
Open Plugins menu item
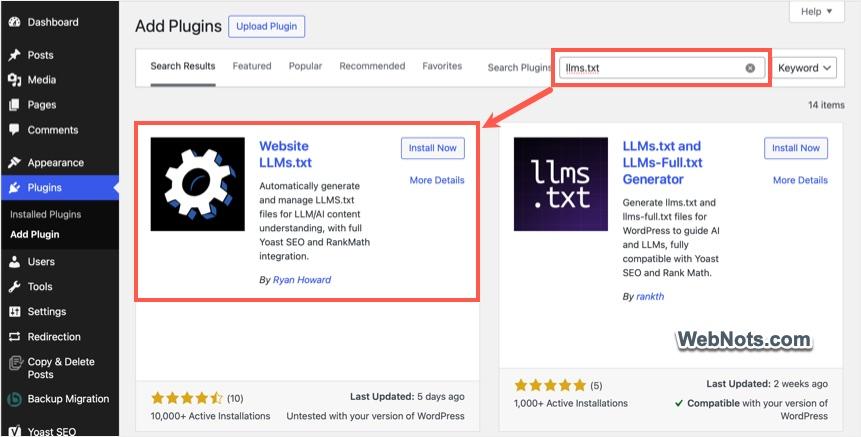[x=59, y=188]
